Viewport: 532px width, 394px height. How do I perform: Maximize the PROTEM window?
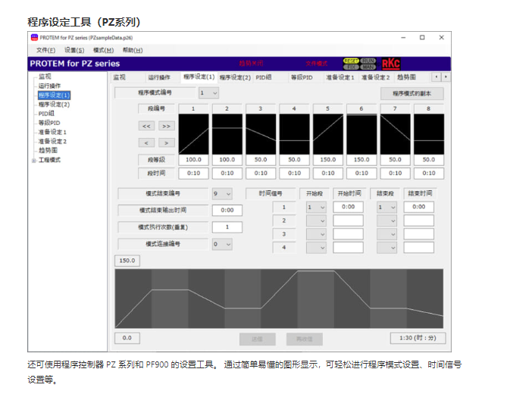pyautogui.click(x=422, y=37)
